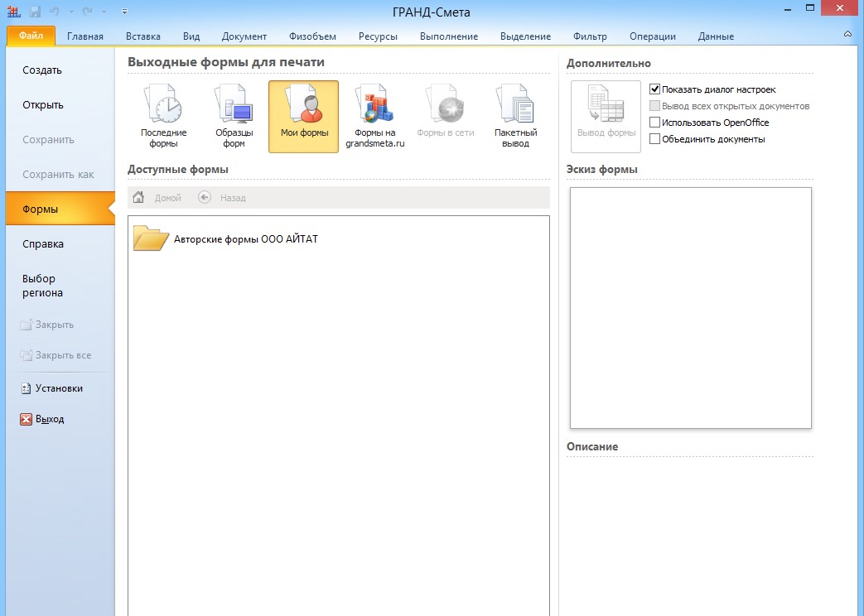Click Выход to exit the program
The height and width of the screenshot is (616, 864).
point(42,419)
